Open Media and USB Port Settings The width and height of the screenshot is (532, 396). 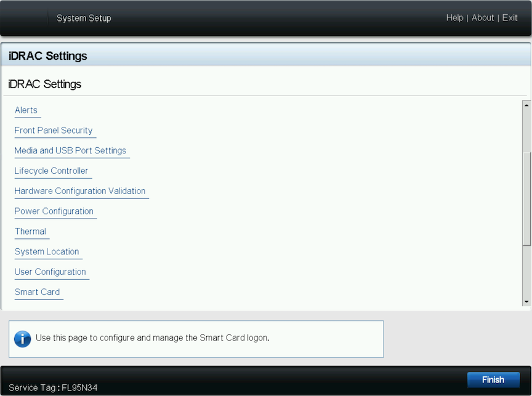click(71, 150)
